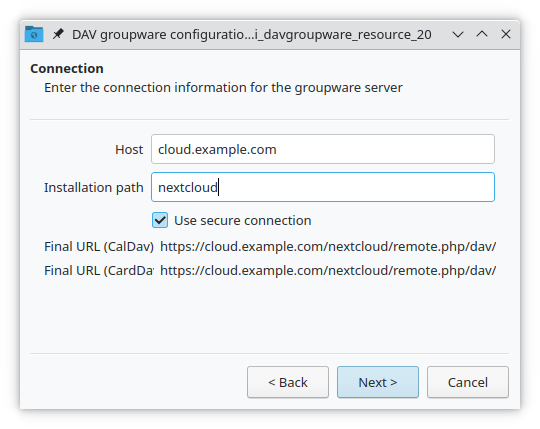Screen dimensions: 540x429
Task: Proceed with the Next button
Action: (x=378, y=382)
